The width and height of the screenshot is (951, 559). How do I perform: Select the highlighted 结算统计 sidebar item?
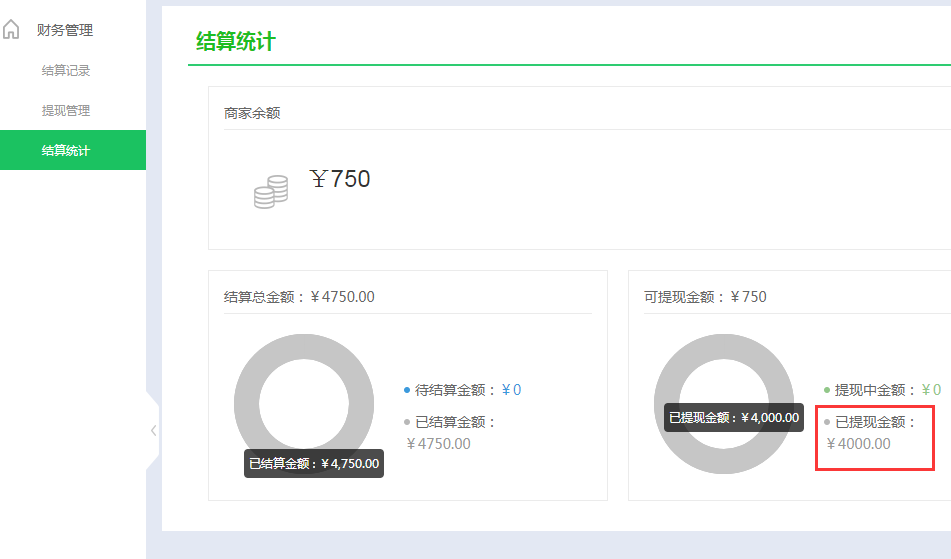pos(66,150)
